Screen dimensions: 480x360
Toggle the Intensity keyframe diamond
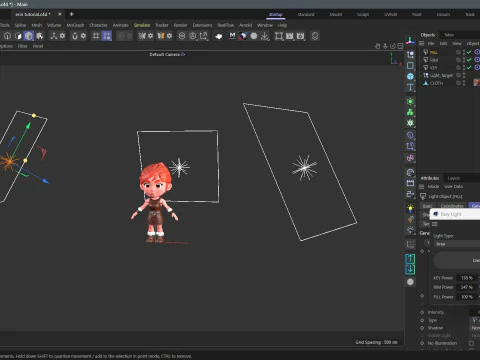coord(422,312)
